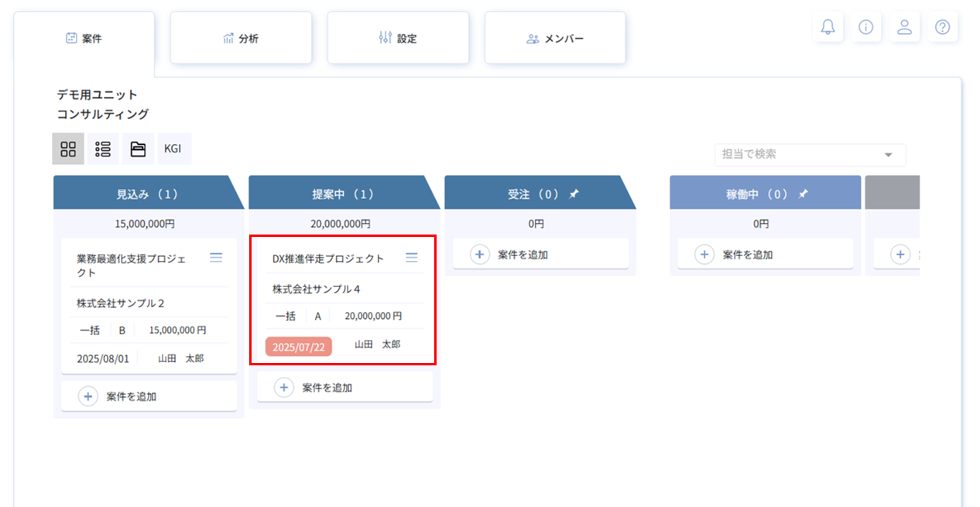The height and width of the screenshot is (507, 980).
Task: Click the KGI button
Action: click(173, 149)
